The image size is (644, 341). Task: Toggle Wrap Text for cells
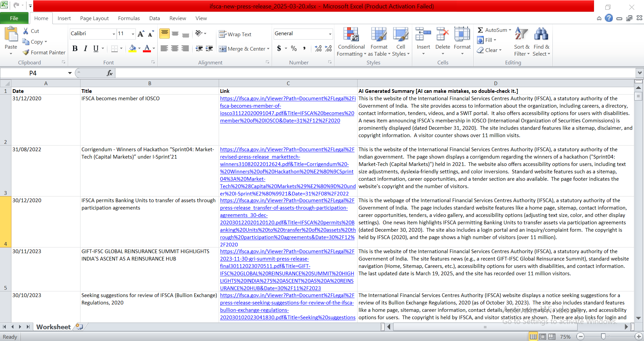[x=235, y=34]
